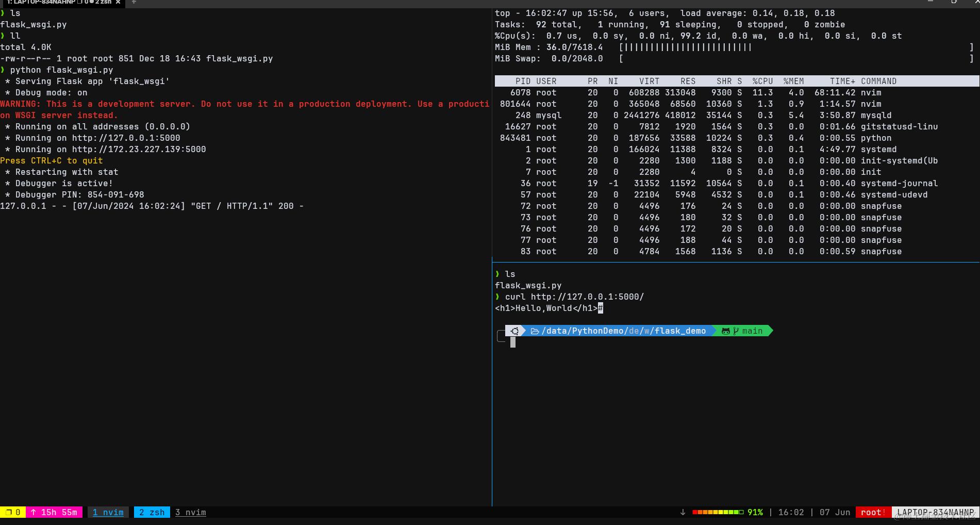Click the 15h 55m uptime in status bar

[x=59, y=512]
